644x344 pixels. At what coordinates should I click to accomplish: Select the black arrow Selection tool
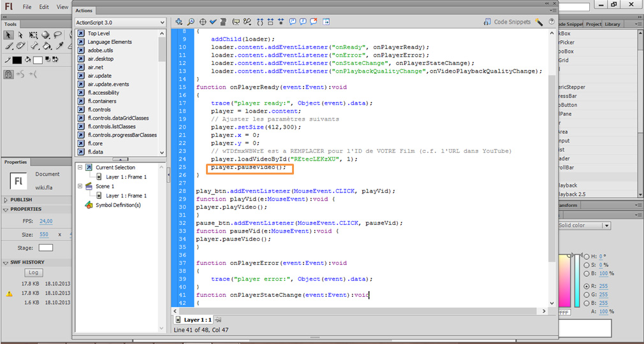(9, 35)
